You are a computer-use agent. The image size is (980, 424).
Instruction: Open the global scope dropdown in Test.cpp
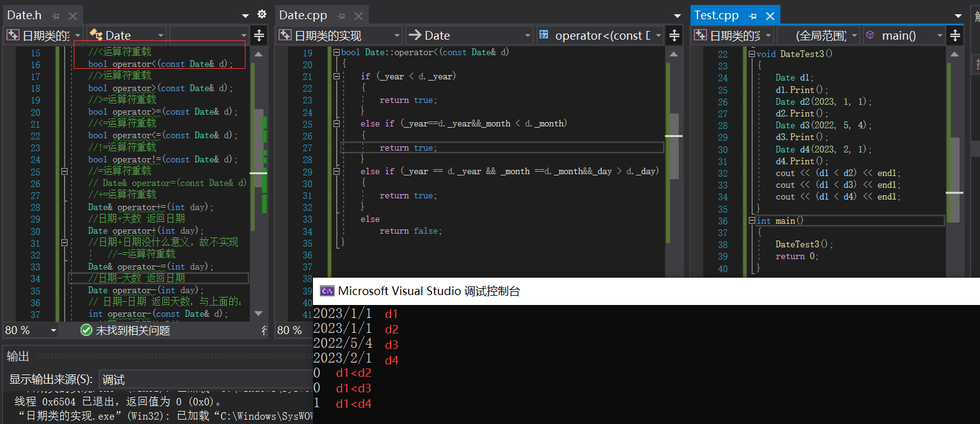coord(854,35)
